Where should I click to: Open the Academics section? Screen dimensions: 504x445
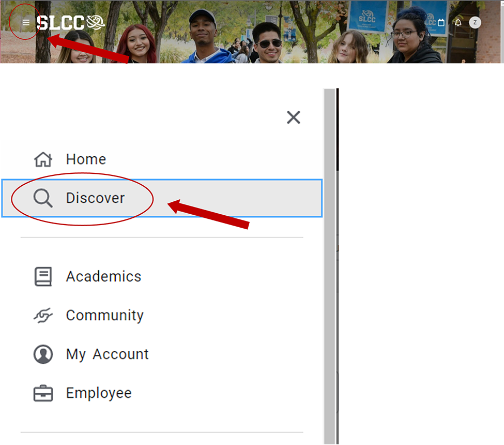tap(103, 277)
